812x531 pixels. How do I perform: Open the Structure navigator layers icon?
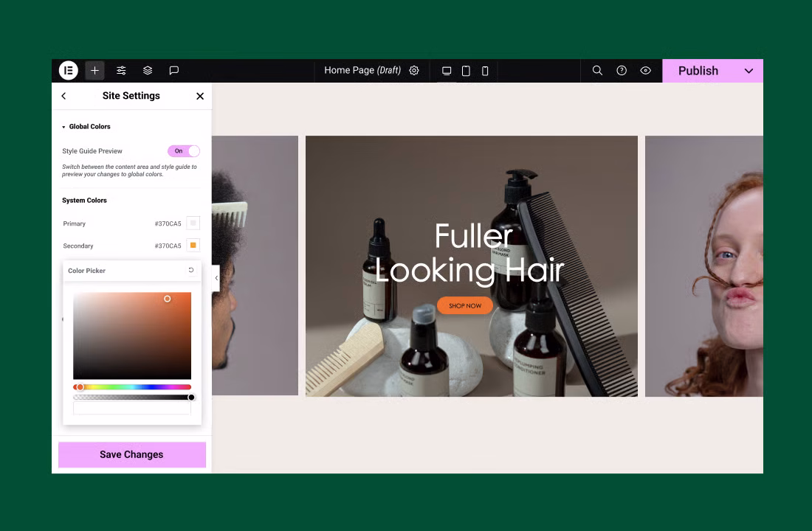pyautogui.click(x=148, y=70)
